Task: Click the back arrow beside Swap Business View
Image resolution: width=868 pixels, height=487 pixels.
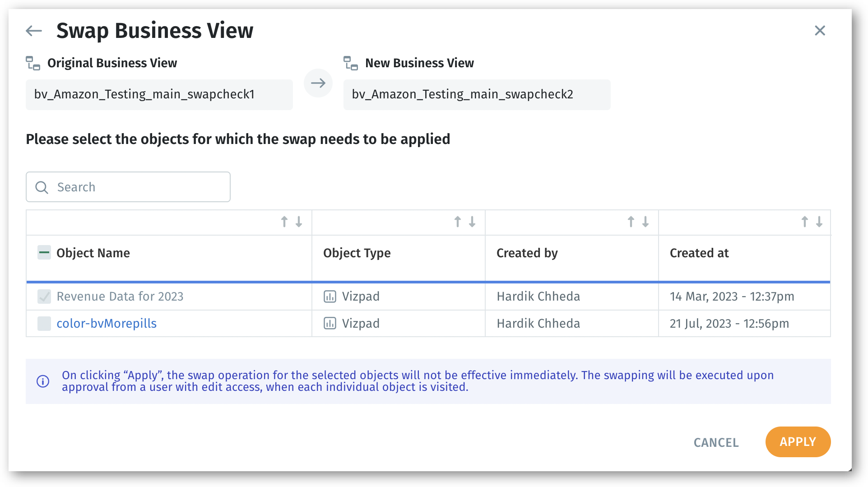Action: [34, 31]
